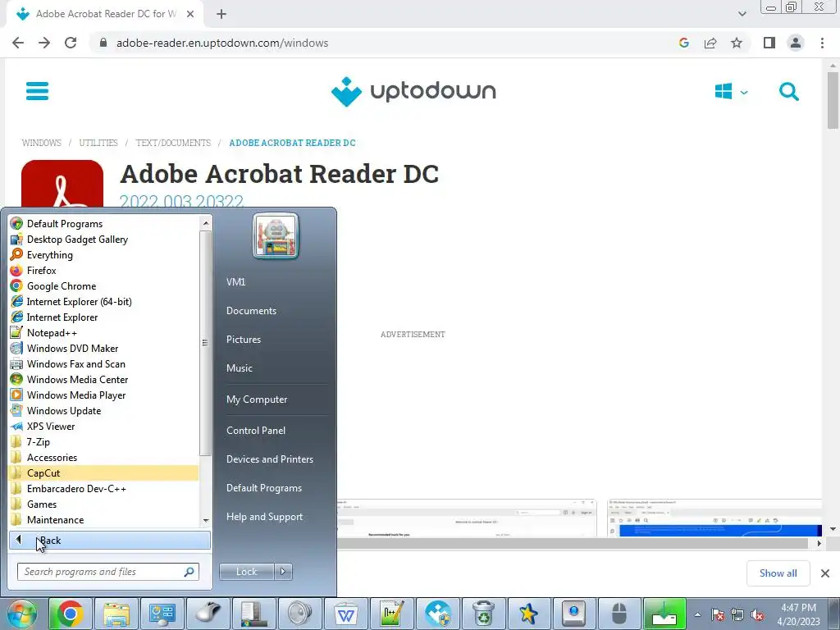Image resolution: width=840 pixels, height=630 pixels.
Task: Bookmark this tab with star icon
Action: point(737,43)
